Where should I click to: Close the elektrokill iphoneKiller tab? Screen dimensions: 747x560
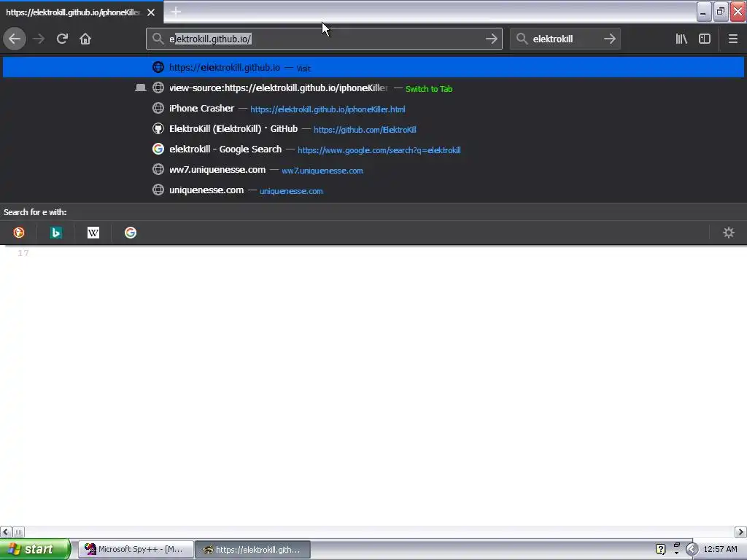coord(151,12)
